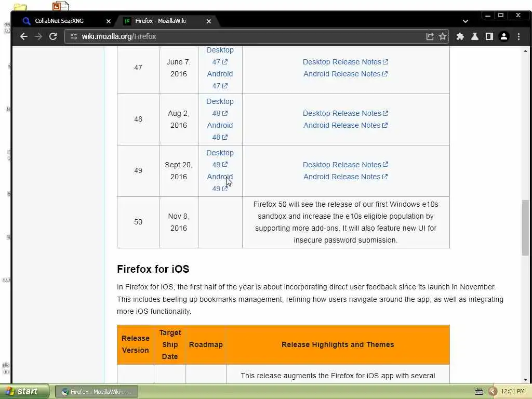Close the Firefox - MozillaWiki tab
532x399 pixels.
(x=209, y=21)
